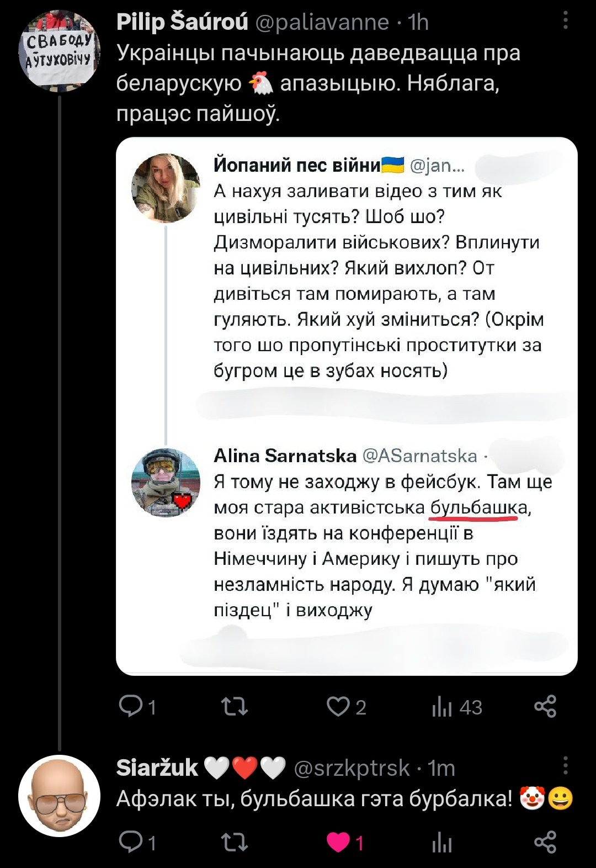Like Pilip Šaúroú's tweet
The height and width of the screenshot is (868, 596).
pos(338,707)
